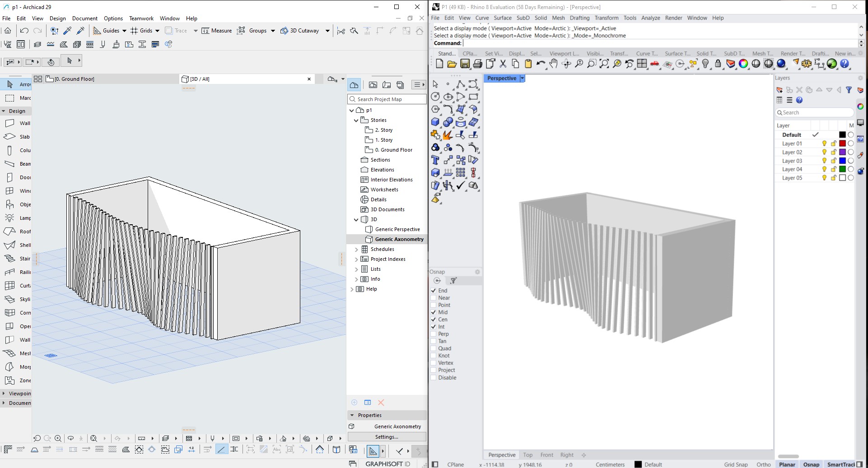Pick the Stair tool in the toolbox
Screen dimensions: 868x468
click(16, 259)
